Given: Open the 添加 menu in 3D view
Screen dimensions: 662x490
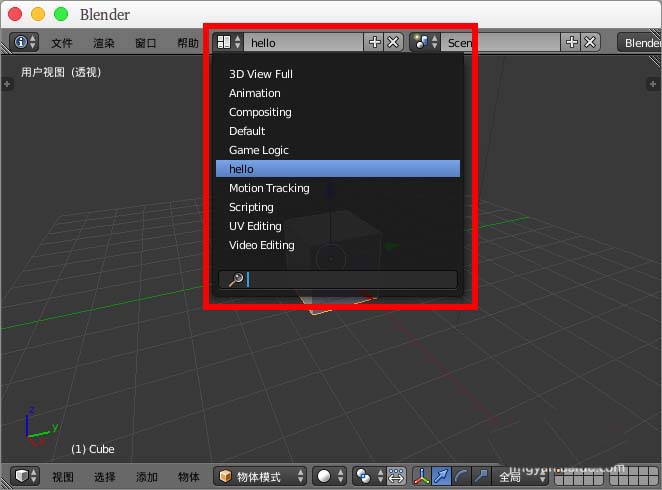Looking at the screenshot, I should pyautogui.click(x=147, y=477).
